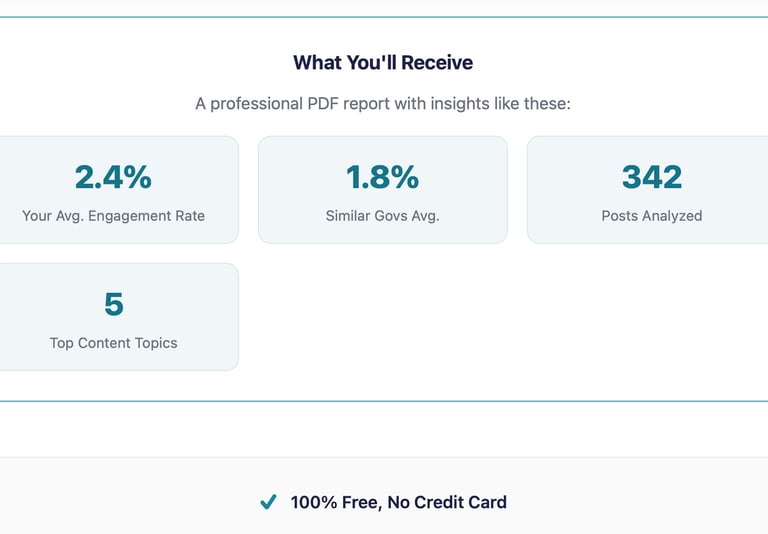Select the professional PDF report subtitle text

pyautogui.click(x=383, y=103)
